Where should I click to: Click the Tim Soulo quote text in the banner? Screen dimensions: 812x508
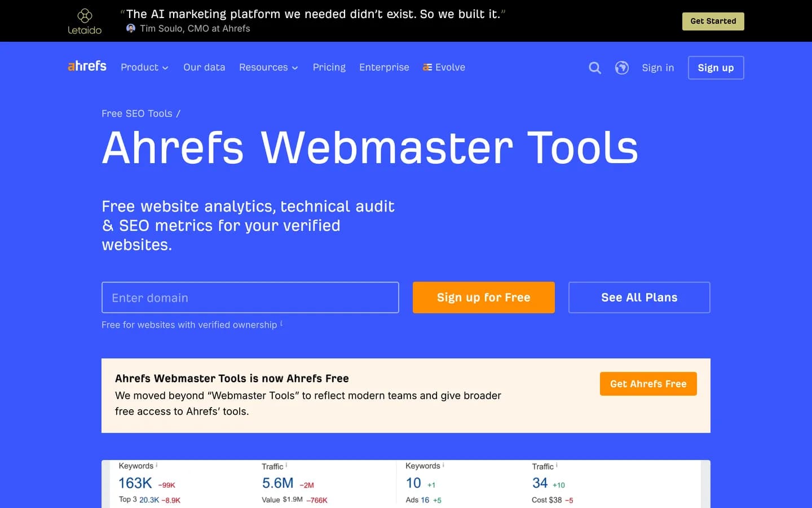pyautogui.click(x=313, y=14)
